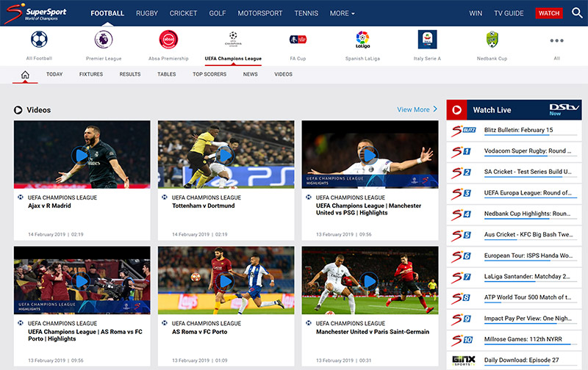Switch to the FIXTURES tab
This screenshot has height=370, width=588.
(91, 74)
